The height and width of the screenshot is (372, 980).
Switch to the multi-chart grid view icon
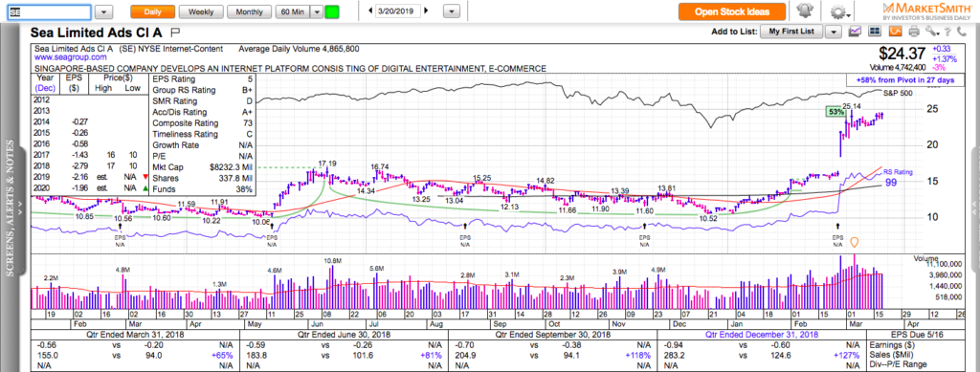click(x=876, y=31)
